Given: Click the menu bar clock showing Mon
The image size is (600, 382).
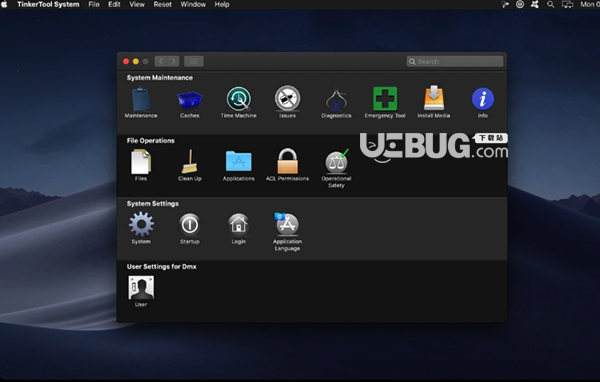Looking at the screenshot, I should click(590, 5).
